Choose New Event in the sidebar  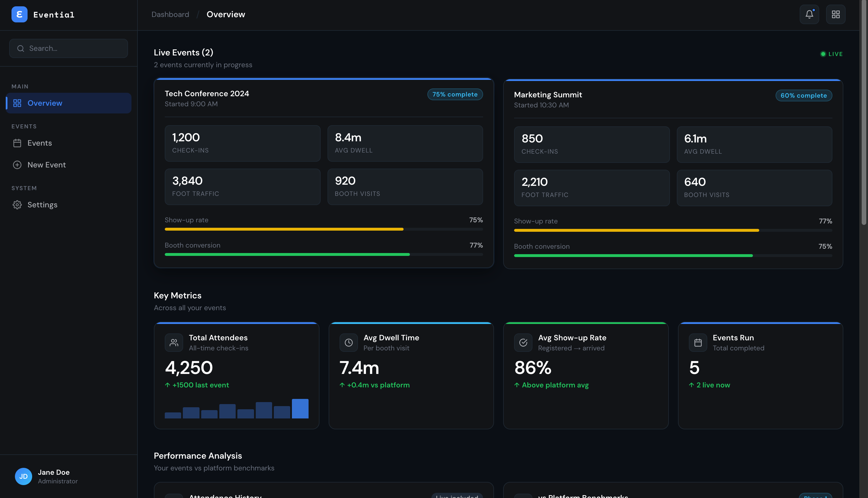pos(69,165)
